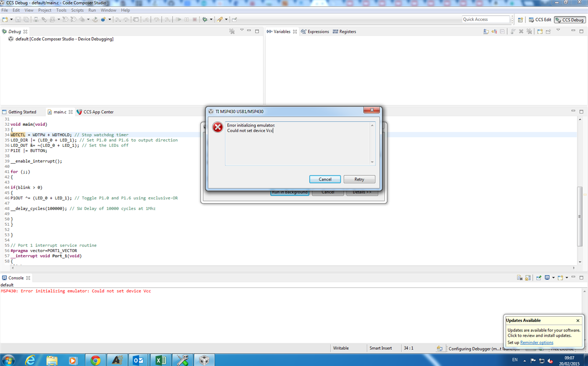This screenshot has width=588, height=366.
Task: Click the Save All toolbar icon
Action: (x=26, y=20)
